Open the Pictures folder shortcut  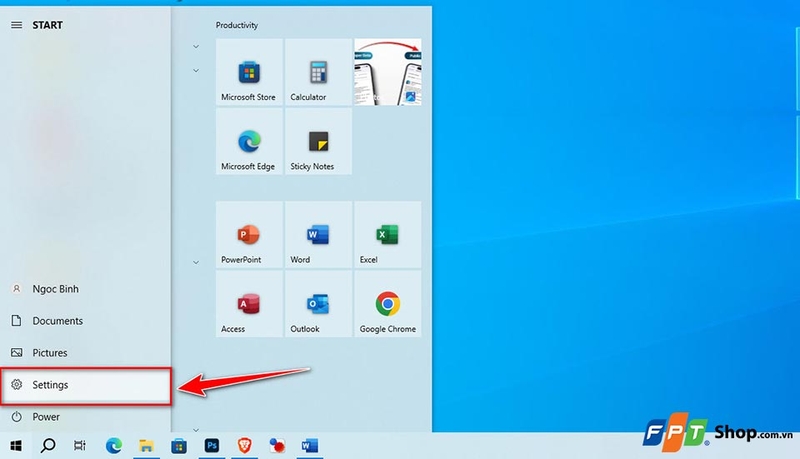pos(85,352)
